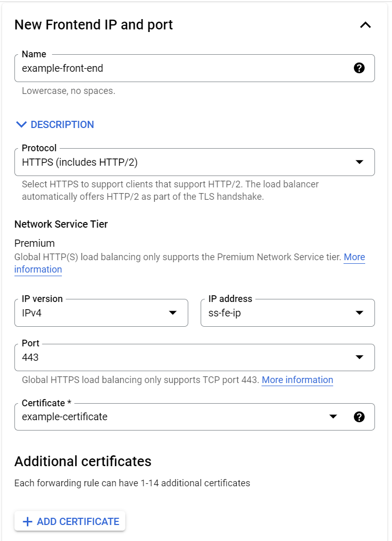This screenshot has height=541, width=392.
Task: Open More information link about Premium tier
Action: click(354, 257)
